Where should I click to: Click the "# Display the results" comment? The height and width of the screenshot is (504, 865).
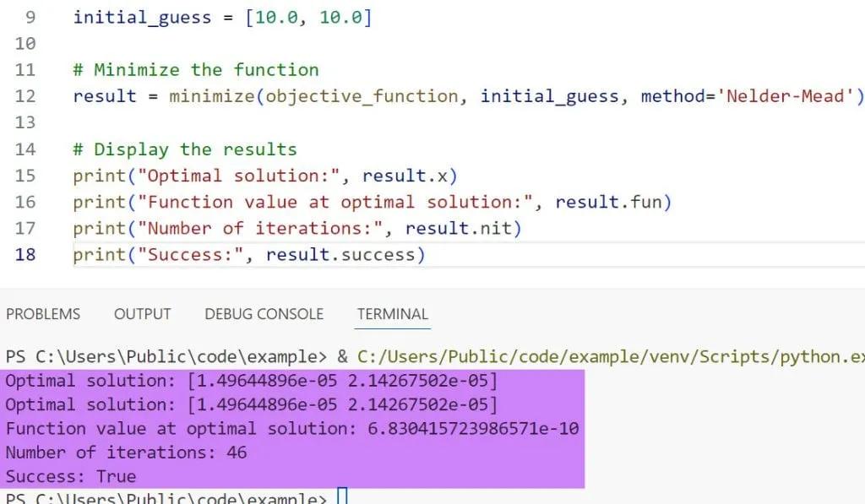pyautogui.click(x=185, y=149)
